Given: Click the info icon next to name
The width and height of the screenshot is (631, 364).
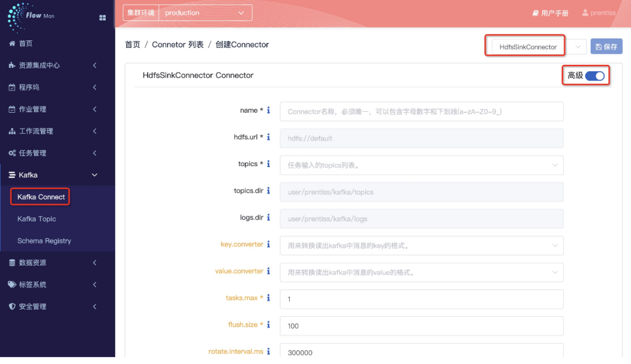Looking at the screenshot, I should pos(268,110).
